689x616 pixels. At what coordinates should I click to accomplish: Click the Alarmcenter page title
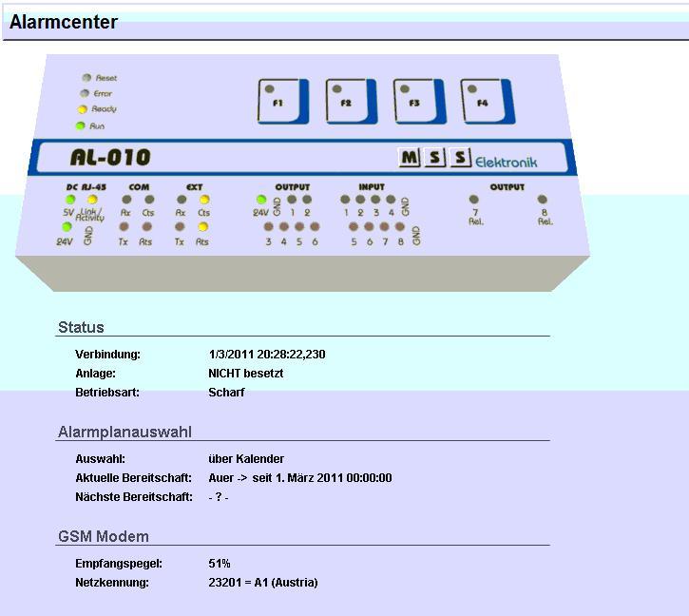pyautogui.click(x=64, y=23)
